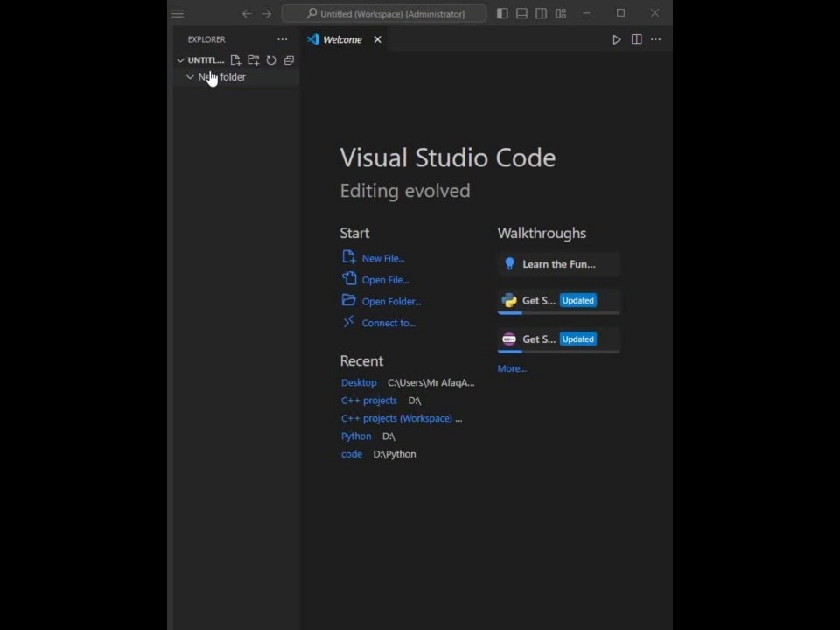Click the VS Code logo on Welcome tab

tap(313, 39)
